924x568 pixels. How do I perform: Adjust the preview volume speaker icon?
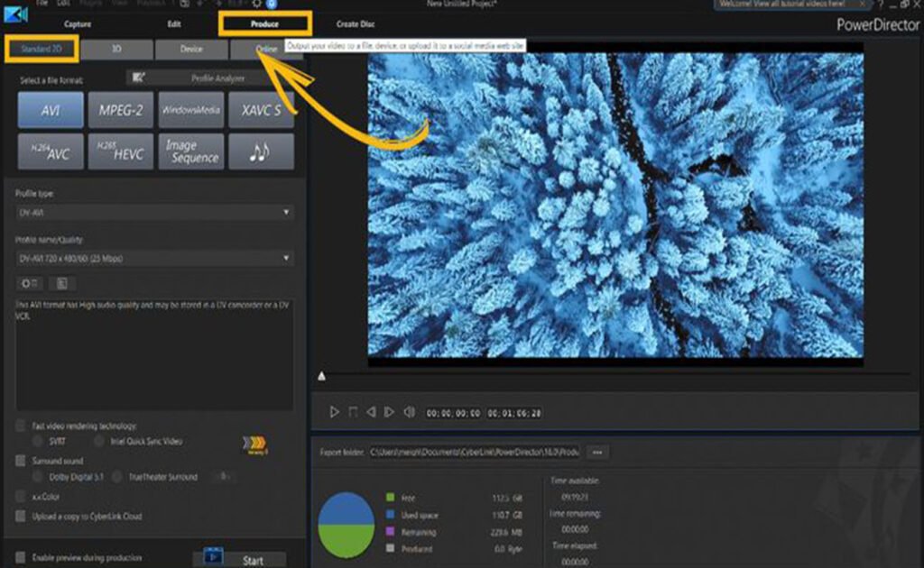pos(409,412)
